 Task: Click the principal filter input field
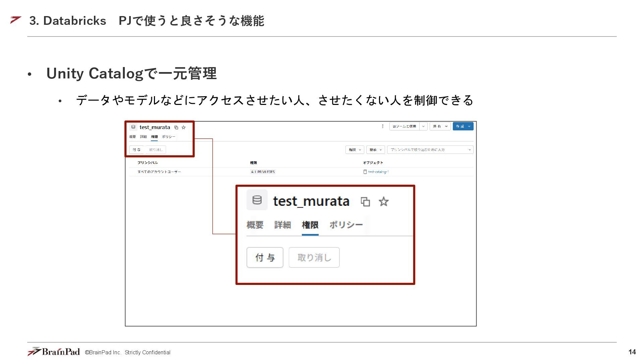pos(428,150)
